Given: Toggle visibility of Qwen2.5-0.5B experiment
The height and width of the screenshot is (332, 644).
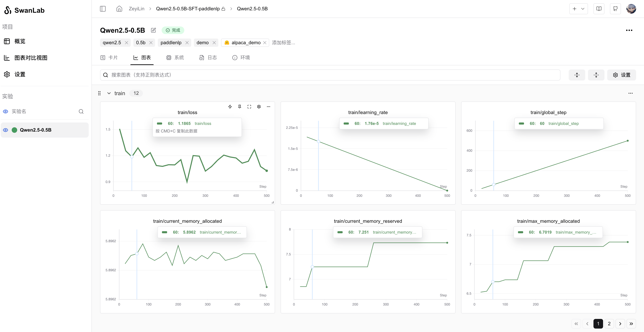Looking at the screenshot, I should pos(6,130).
